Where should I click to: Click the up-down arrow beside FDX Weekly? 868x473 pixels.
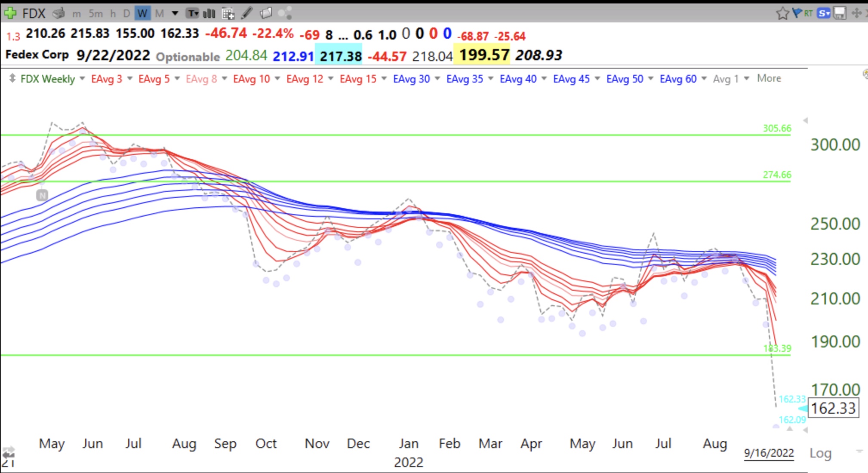(x=12, y=79)
